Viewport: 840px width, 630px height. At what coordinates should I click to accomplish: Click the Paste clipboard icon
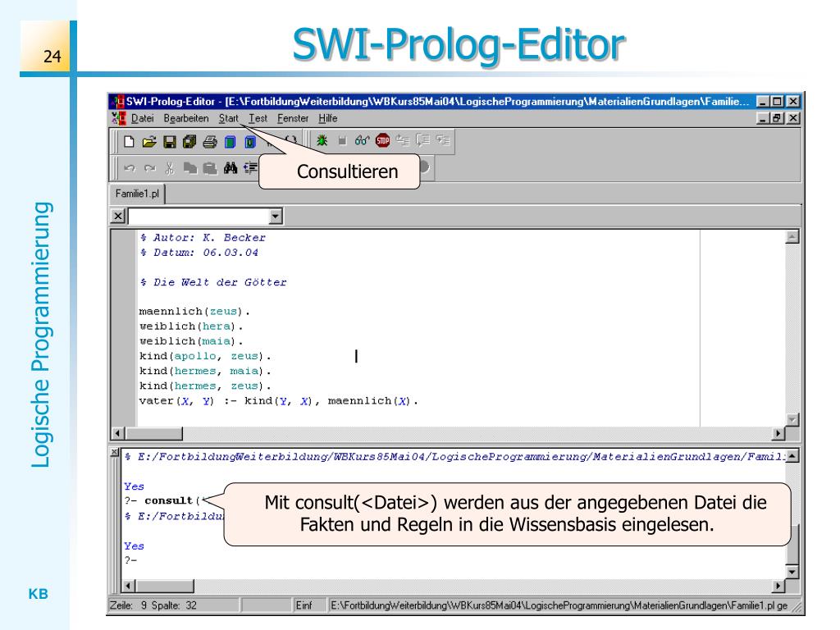210,168
